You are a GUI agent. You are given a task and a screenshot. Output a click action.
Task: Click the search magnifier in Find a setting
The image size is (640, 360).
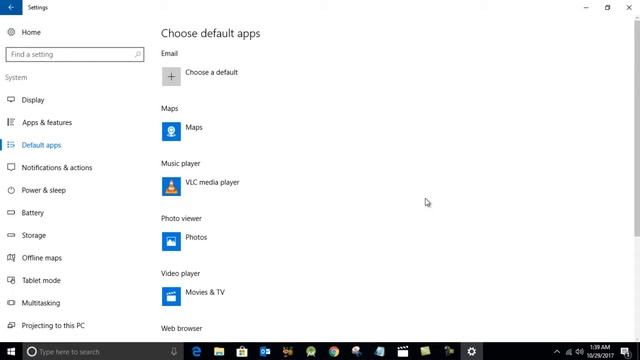point(138,54)
